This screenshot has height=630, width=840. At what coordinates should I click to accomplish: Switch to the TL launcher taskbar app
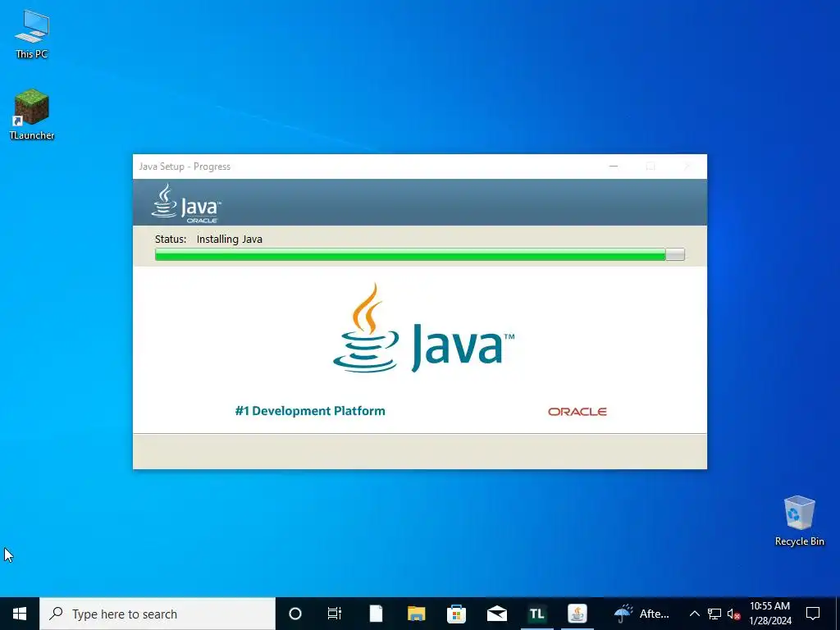pyautogui.click(x=536, y=614)
